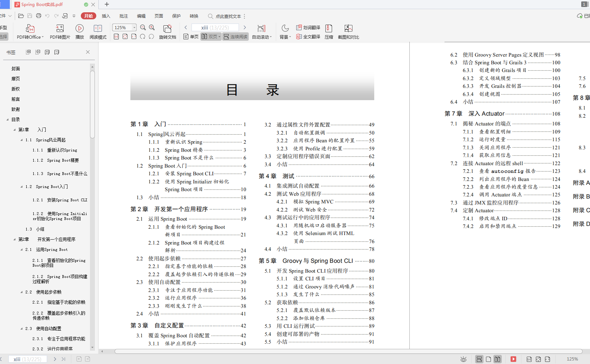
Task: Select the 开始 ribbon tab
Action: pos(89,16)
